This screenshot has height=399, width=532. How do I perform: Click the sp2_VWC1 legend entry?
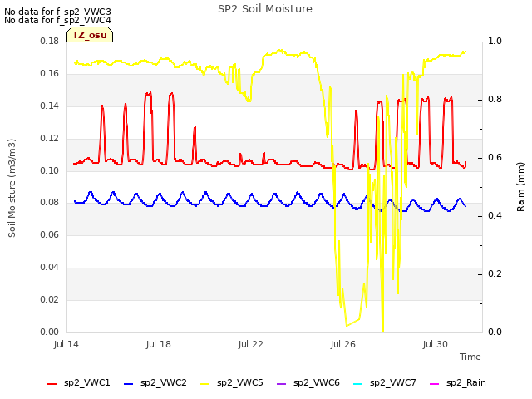coord(79,383)
